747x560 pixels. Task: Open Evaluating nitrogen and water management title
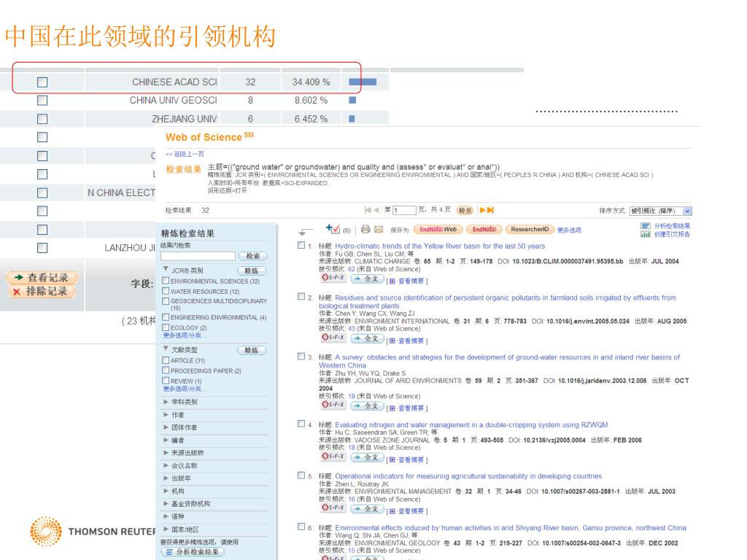471,425
